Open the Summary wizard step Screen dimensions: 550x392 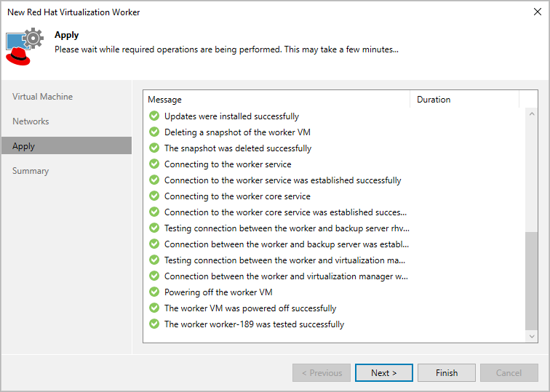[31, 171]
